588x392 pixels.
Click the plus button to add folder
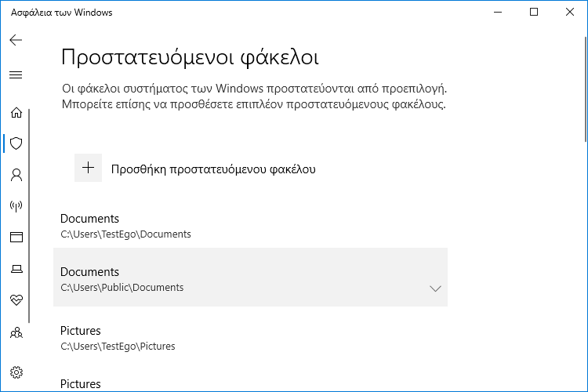pyautogui.click(x=88, y=168)
